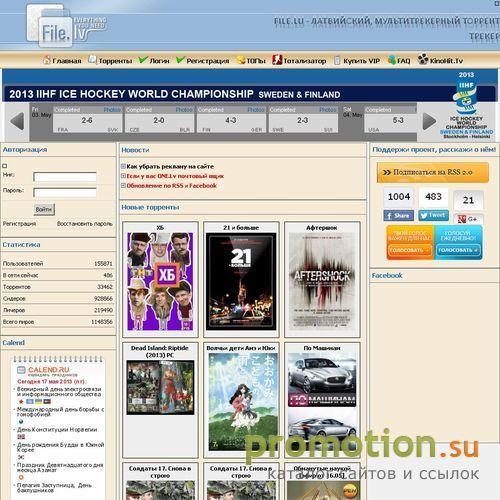Tick the checkbox above the Ник field

tap(5, 166)
